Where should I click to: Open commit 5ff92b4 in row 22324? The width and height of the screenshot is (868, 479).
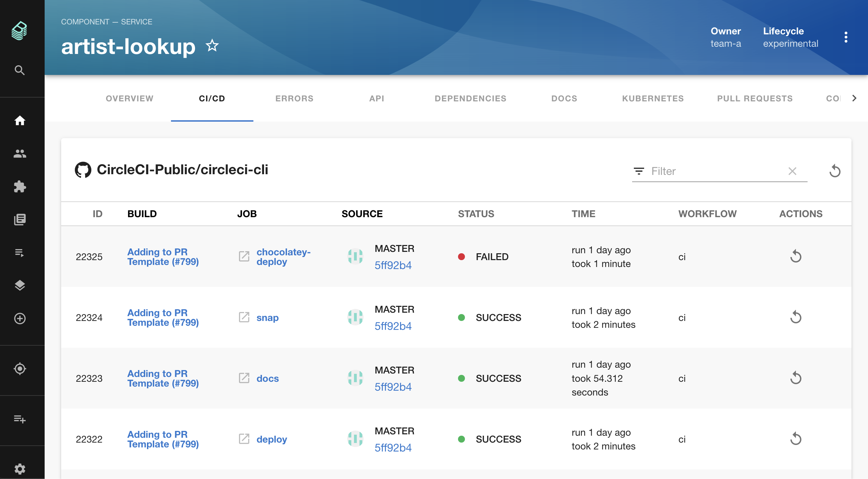click(393, 326)
